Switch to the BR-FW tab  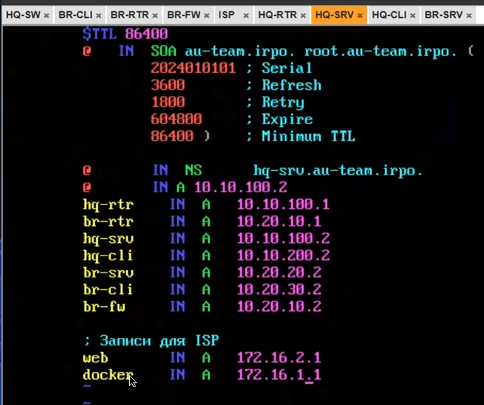(188, 15)
